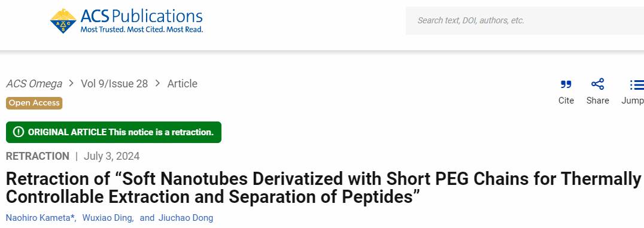
Task: Open the ORIGINAL ARTICLE retraction notice banner
Action: [x=114, y=132]
